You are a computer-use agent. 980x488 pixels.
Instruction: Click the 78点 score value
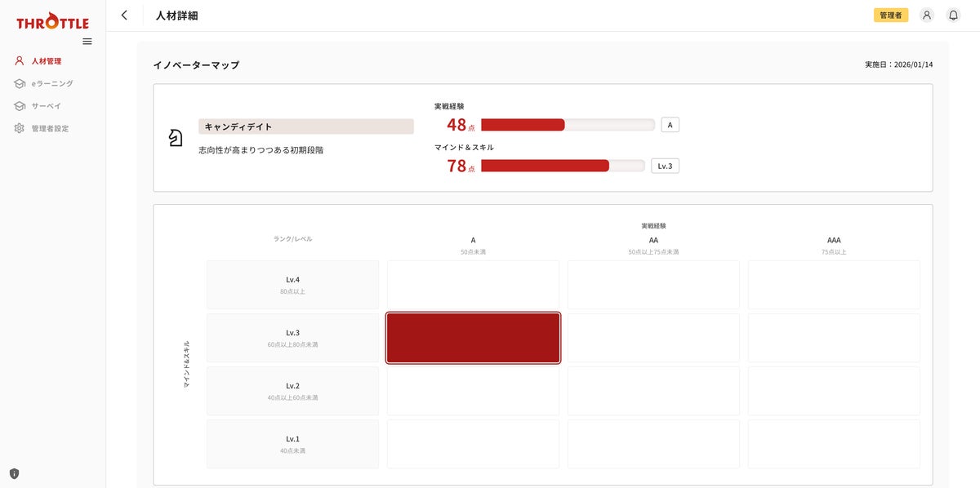(x=461, y=166)
